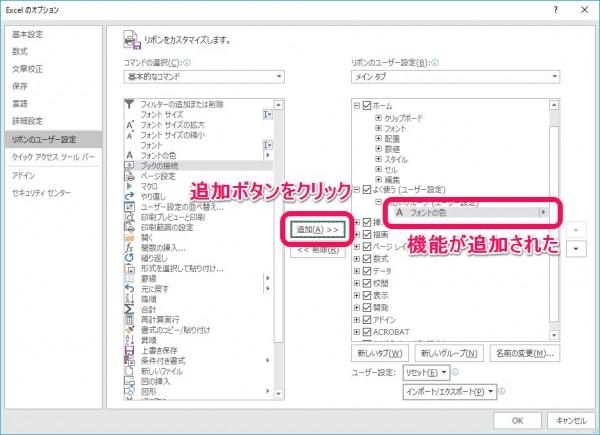The image size is (600, 435).
Task: Collapse the ホーム tab node
Action: pyautogui.click(x=357, y=105)
